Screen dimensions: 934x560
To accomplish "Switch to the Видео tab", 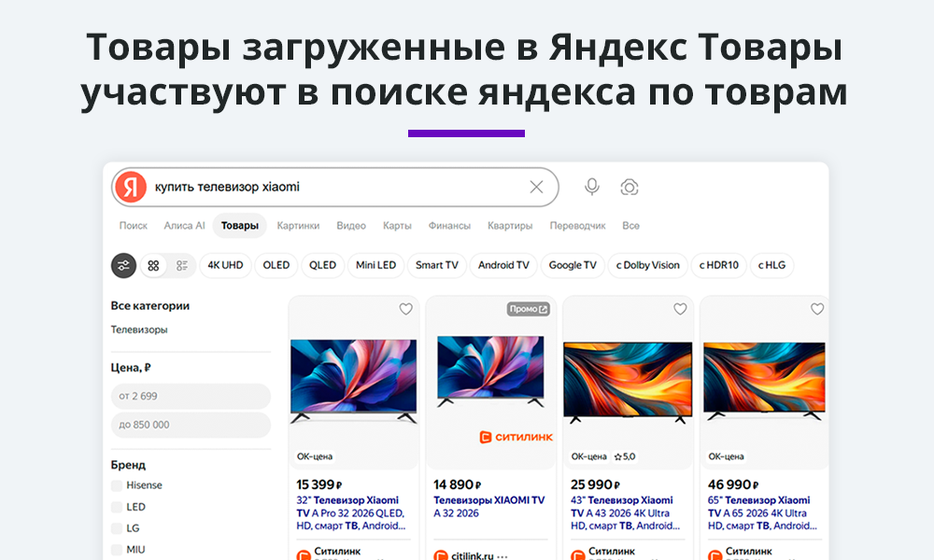I will 351,226.
